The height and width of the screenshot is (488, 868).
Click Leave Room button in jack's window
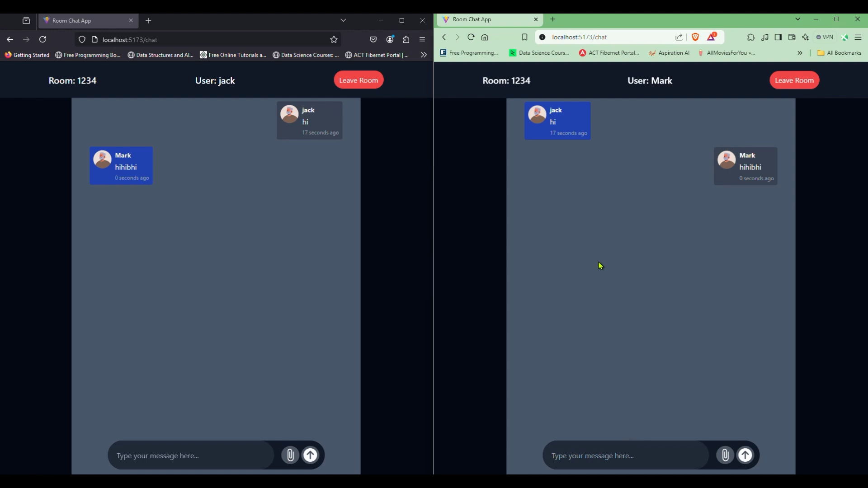pos(359,80)
